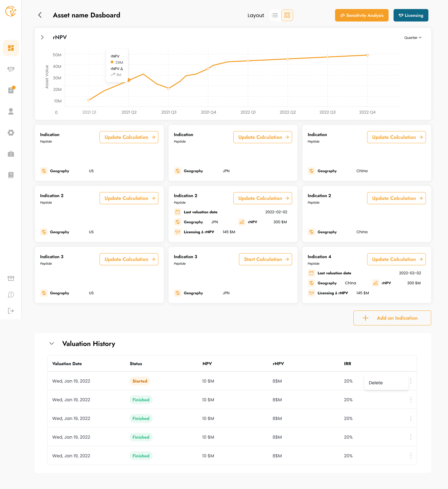The height and width of the screenshot is (489, 448).
Task: Switch layout to list view
Action: 275,15
